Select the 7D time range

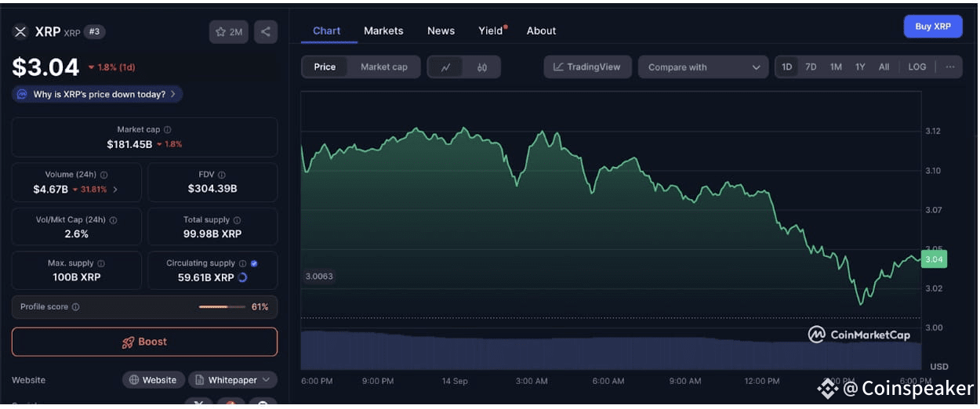(811, 67)
